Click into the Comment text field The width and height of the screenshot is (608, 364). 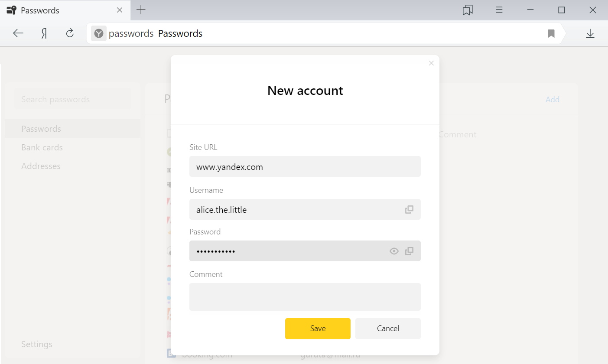coord(305,297)
